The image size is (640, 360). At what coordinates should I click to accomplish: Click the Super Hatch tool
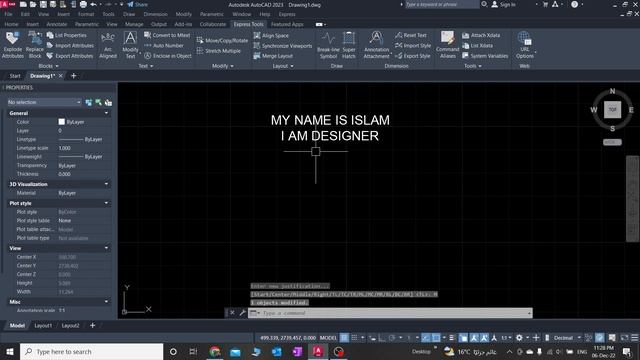tap(349, 45)
